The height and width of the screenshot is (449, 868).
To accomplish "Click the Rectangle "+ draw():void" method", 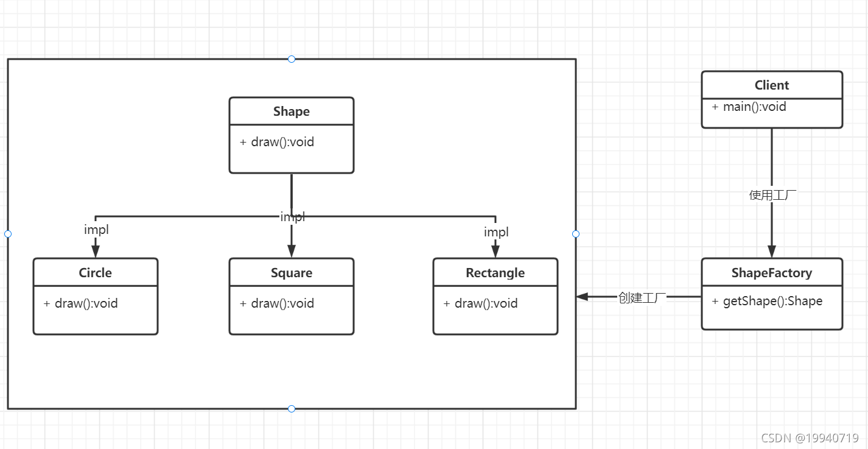I will click(481, 303).
